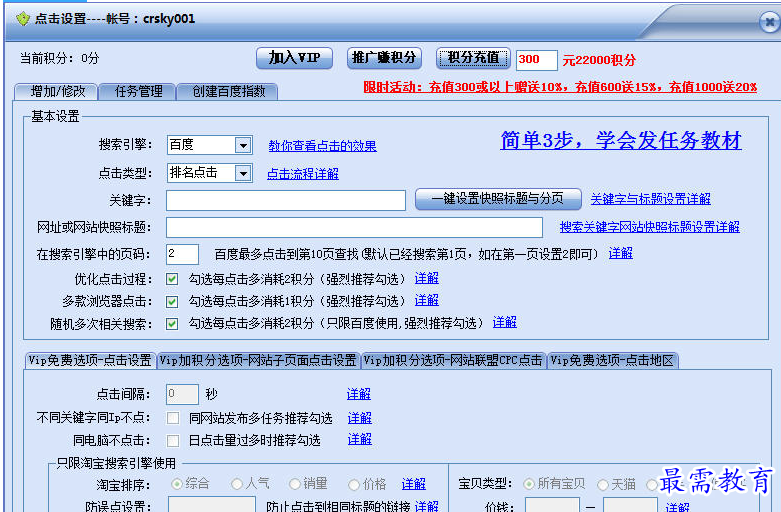
Task: Focus the 点击间隔 seconds field
Action: point(182,394)
